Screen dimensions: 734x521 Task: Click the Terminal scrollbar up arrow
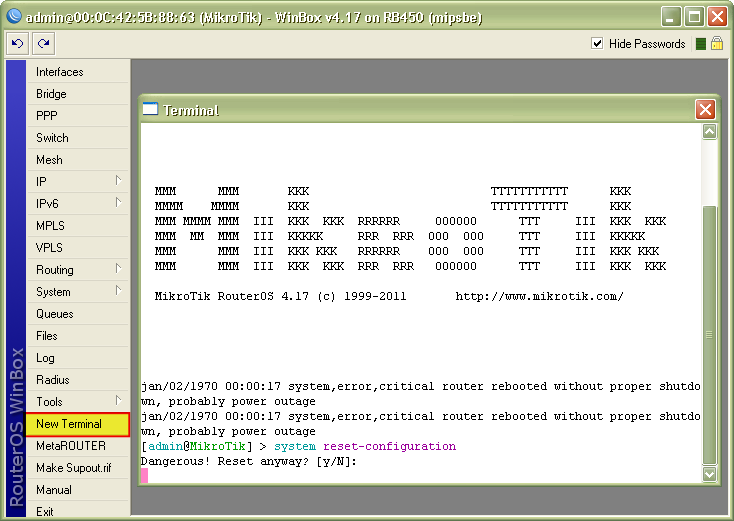[710, 132]
